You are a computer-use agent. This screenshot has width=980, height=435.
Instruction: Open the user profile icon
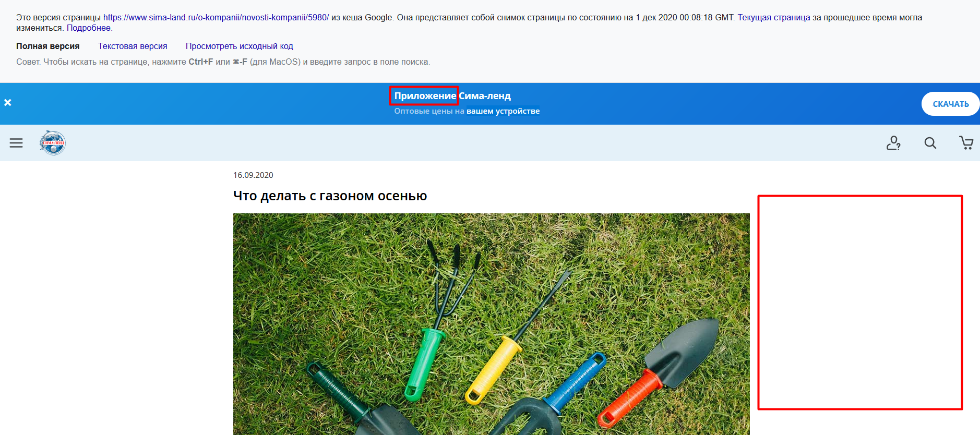(x=893, y=143)
